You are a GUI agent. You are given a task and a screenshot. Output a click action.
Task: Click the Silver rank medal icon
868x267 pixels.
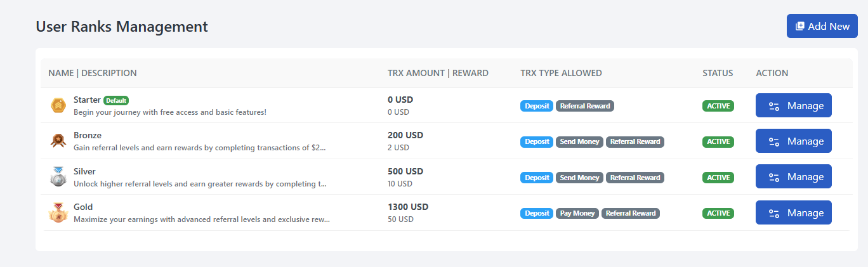58,177
